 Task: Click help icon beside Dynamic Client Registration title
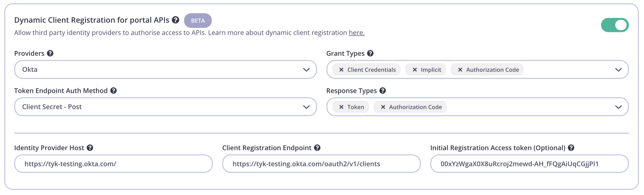coord(175,20)
